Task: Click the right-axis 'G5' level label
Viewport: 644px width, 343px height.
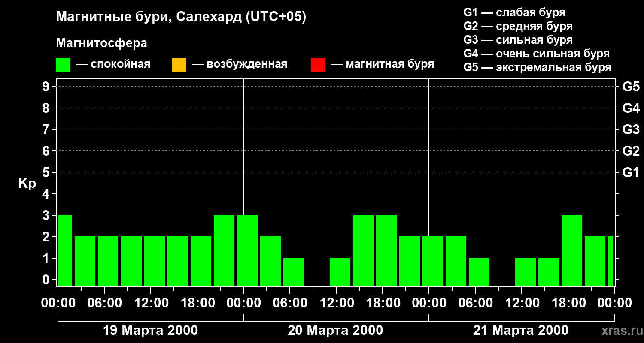Action: click(x=631, y=87)
